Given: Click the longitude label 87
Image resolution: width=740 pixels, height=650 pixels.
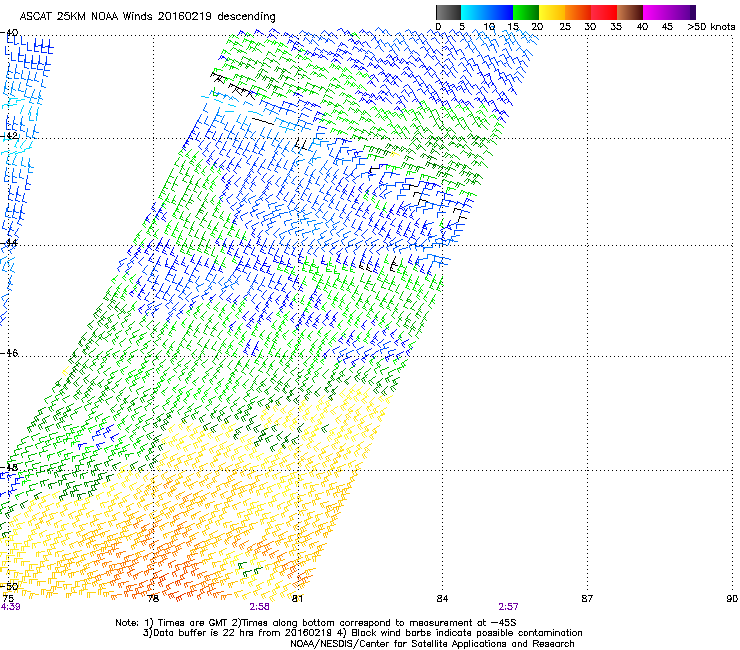Looking at the screenshot, I should pyautogui.click(x=587, y=599).
